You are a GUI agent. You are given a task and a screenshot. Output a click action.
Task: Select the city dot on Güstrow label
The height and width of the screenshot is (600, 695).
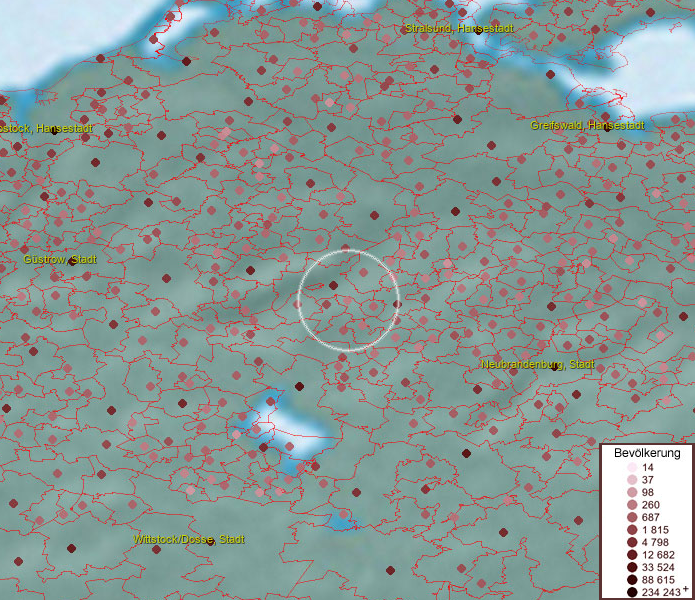[73, 261]
